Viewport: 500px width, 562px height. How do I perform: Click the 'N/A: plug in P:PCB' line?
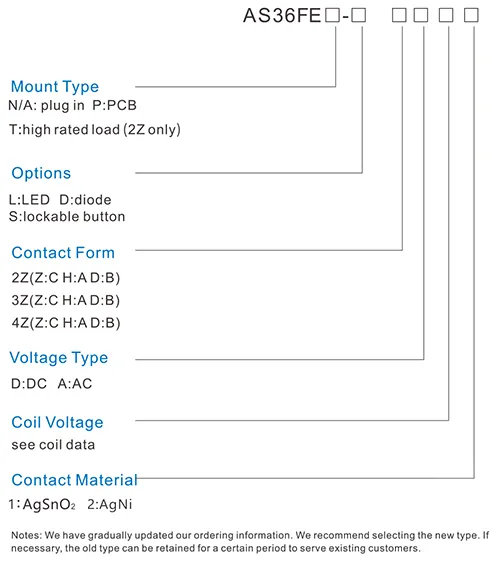(73, 105)
